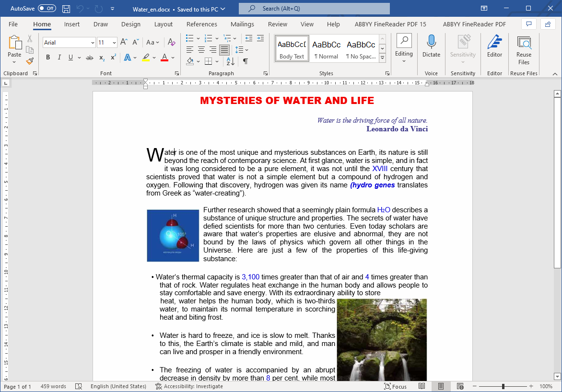Click the Paste clipboard icon
Image resolution: width=562 pixels, height=392 pixels.
click(15, 43)
